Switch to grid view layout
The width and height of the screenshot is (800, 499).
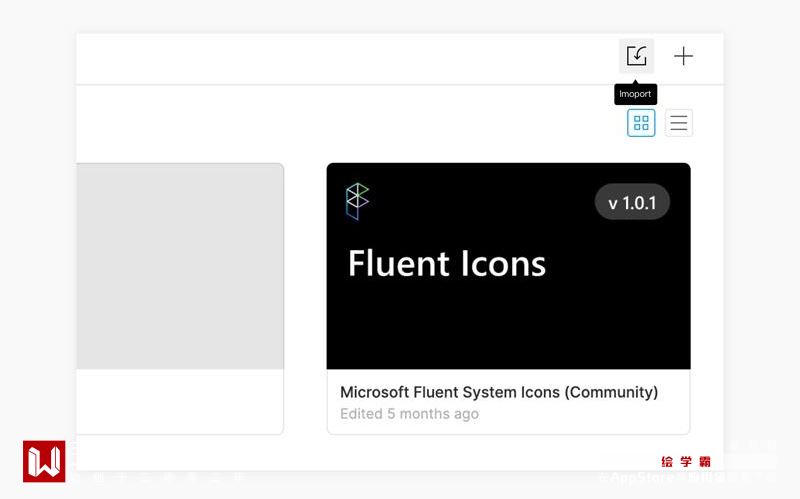pos(641,123)
